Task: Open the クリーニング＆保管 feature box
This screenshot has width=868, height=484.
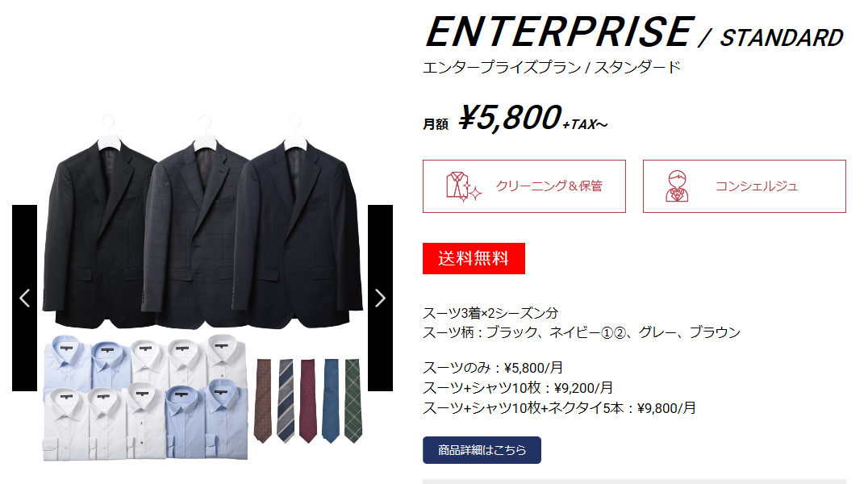Action: 524,186
